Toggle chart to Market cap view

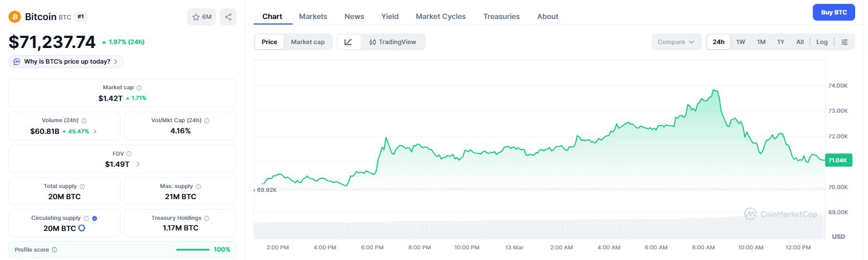tap(307, 42)
